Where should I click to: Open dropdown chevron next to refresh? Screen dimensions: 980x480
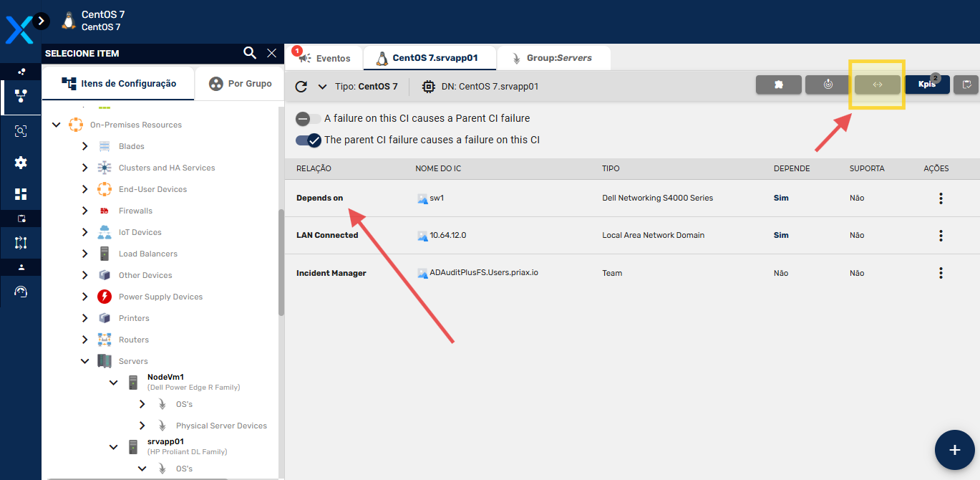click(x=322, y=87)
